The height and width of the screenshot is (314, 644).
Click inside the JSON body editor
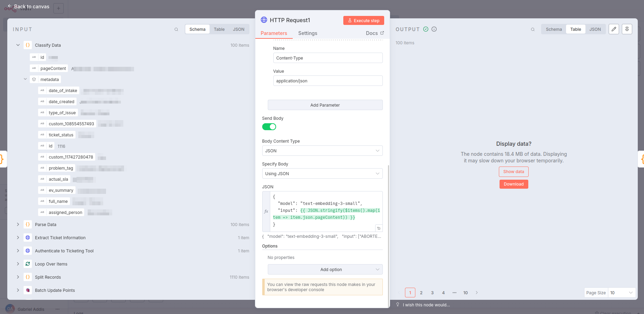click(x=326, y=211)
